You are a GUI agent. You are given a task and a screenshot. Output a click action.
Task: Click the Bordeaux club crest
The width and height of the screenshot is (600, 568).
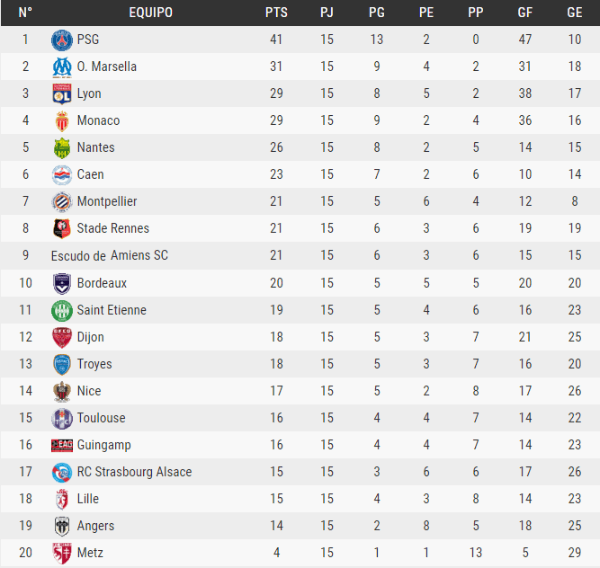[x=62, y=283]
